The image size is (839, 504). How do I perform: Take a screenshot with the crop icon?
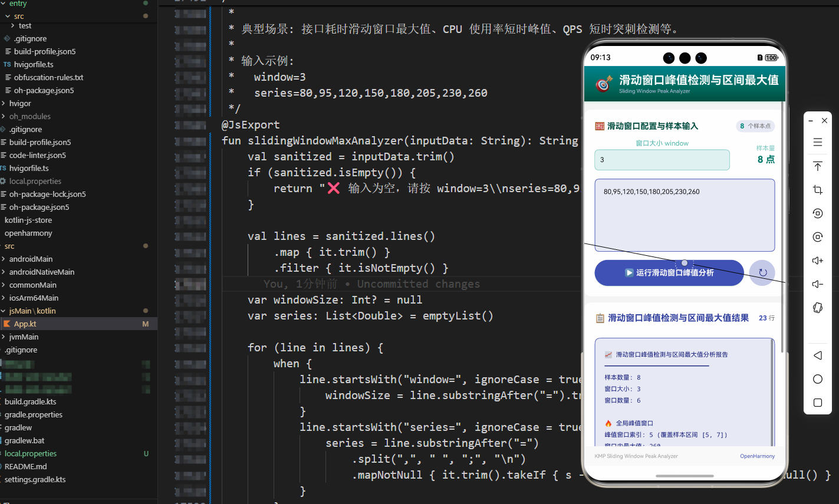(817, 190)
